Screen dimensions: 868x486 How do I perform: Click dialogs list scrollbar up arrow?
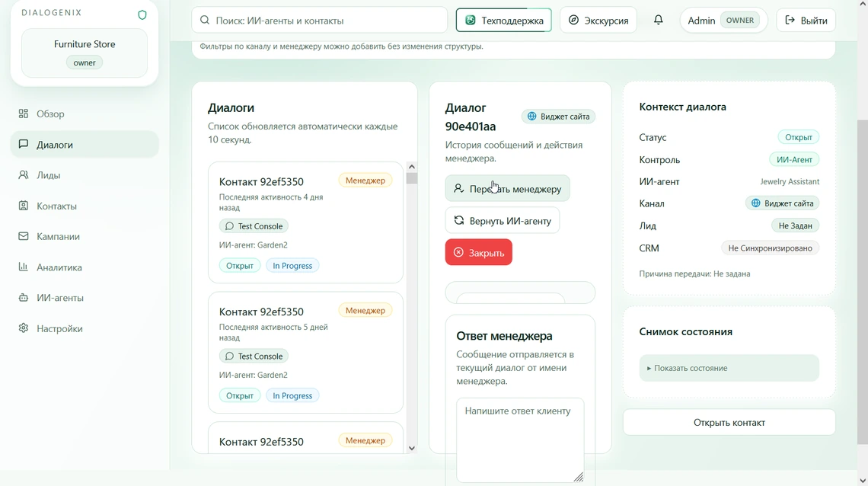[x=411, y=167]
